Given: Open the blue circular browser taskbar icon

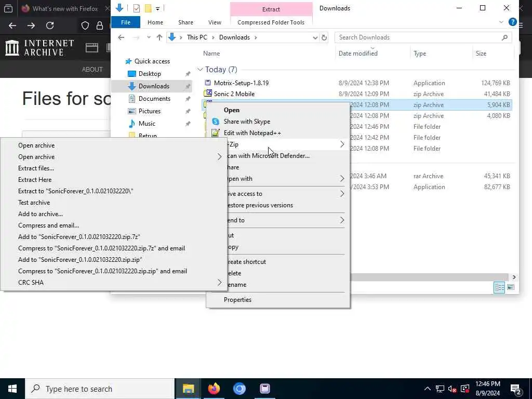Looking at the screenshot, I should [239, 389].
